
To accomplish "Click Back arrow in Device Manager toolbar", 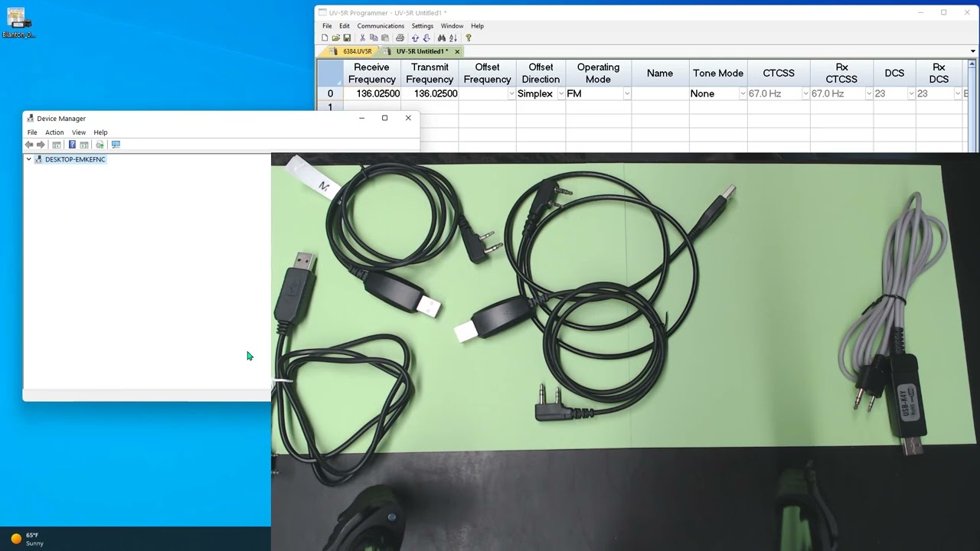I will click(x=29, y=145).
